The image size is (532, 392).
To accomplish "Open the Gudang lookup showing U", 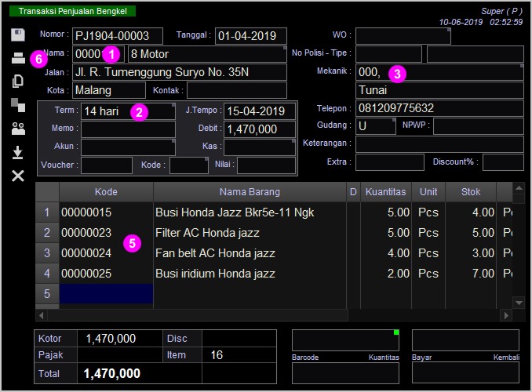I will point(376,125).
